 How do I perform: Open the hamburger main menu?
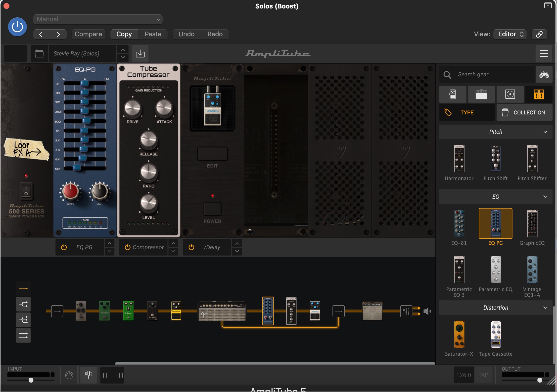544,53
